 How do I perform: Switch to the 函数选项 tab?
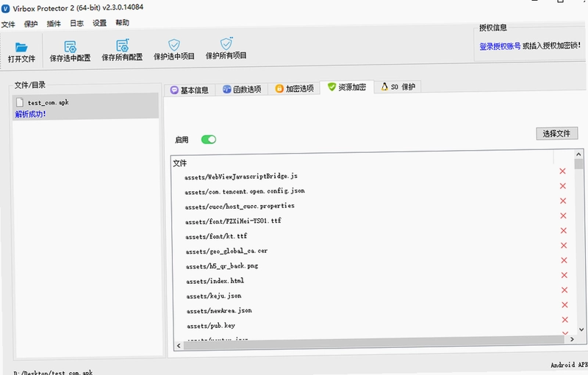click(x=242, y=89)
